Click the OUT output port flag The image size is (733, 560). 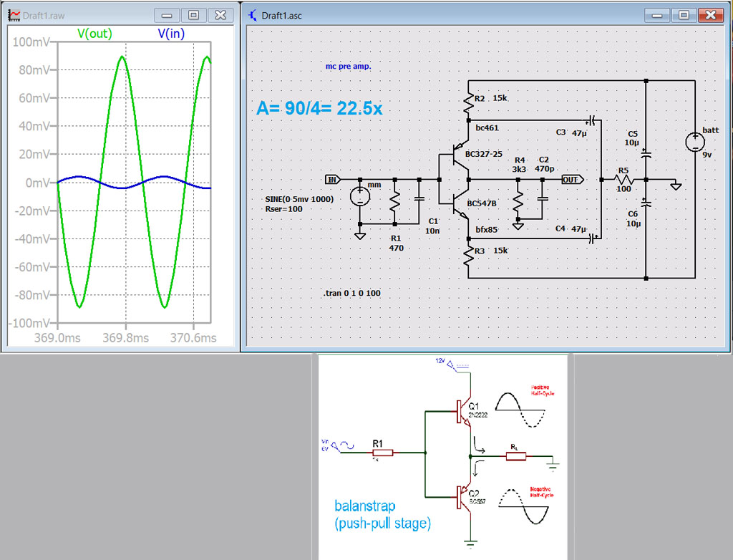(571, 179)
